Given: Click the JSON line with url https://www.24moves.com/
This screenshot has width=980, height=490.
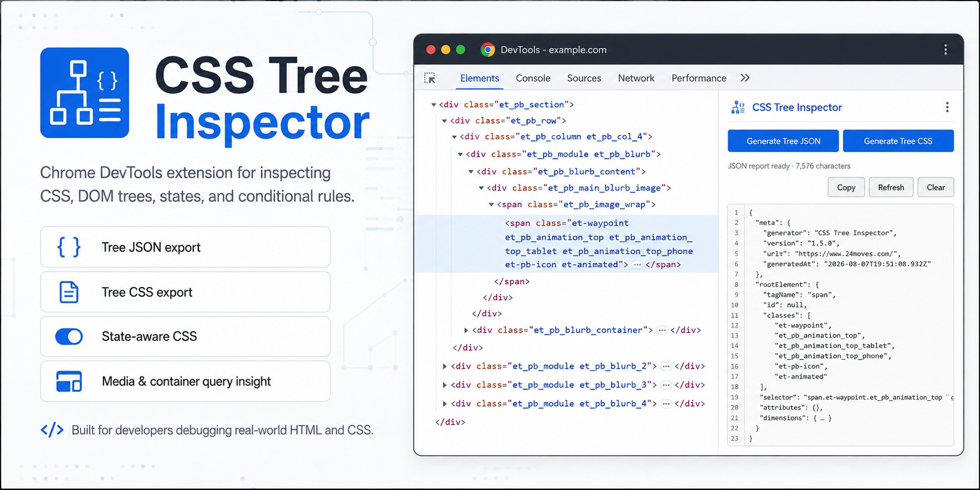Looking at the screenshot, I should coord(832,254).
